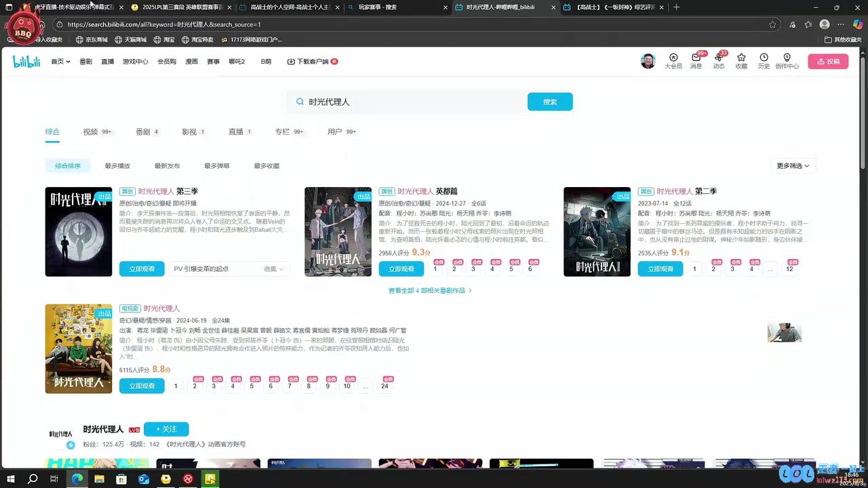Open the 选集 episode dropdown for 第三季
The height and width of the screenshot is (488, 868).
pyautogui.click(x=274, y=269)
